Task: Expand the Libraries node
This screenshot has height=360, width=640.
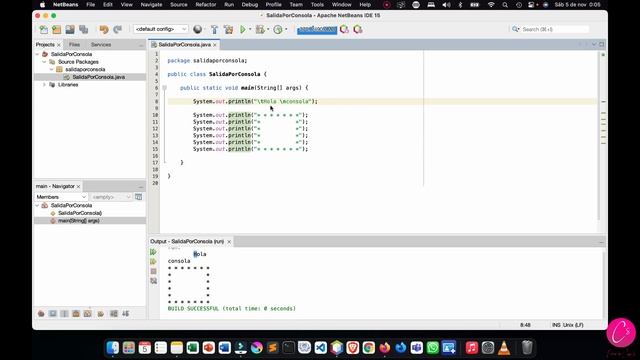Action: (x=44, y=85)
